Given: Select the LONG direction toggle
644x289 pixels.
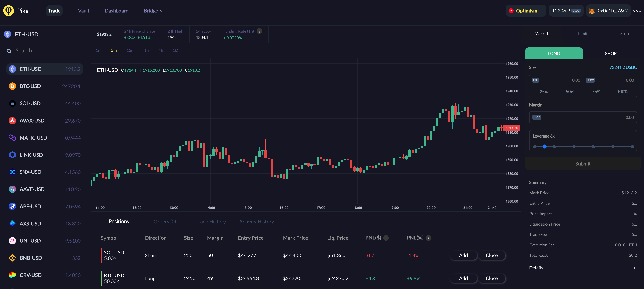Looking at the screenshot, I should point(554,54).
